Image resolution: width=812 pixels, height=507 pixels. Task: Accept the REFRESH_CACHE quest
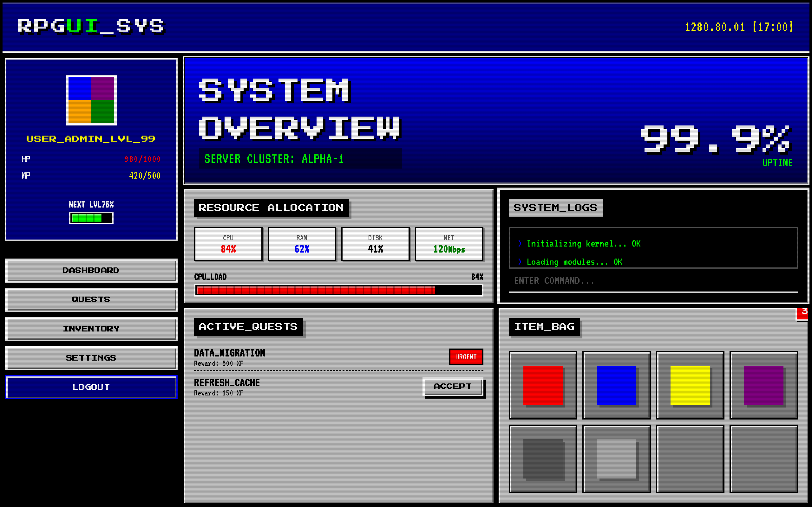[x=453, y=386]
